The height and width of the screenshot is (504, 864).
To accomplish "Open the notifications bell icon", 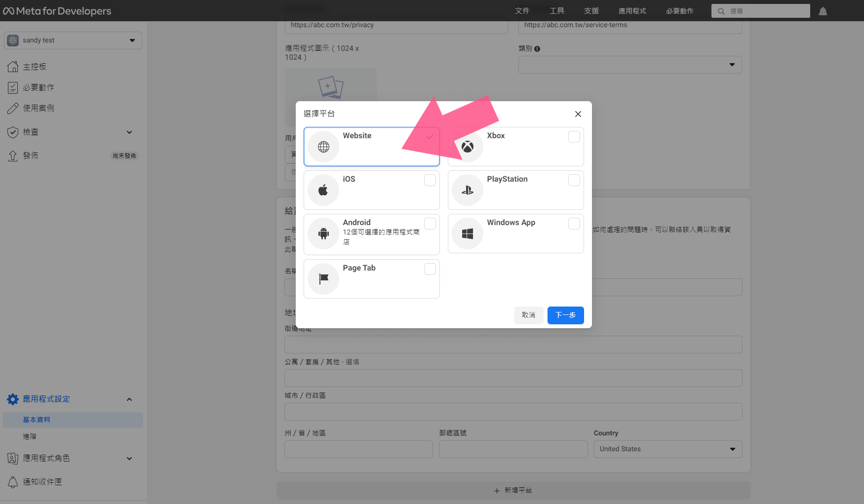I will (x=823, y=11).
